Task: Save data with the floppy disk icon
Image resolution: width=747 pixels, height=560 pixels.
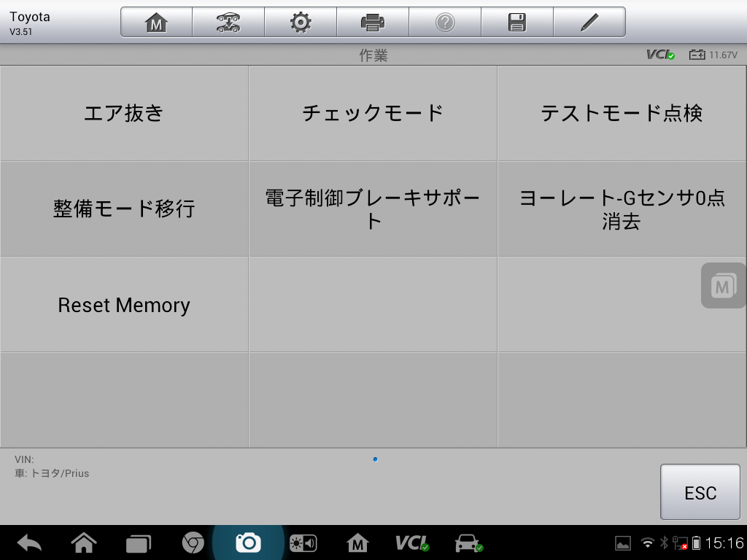Action: point(517,23)
